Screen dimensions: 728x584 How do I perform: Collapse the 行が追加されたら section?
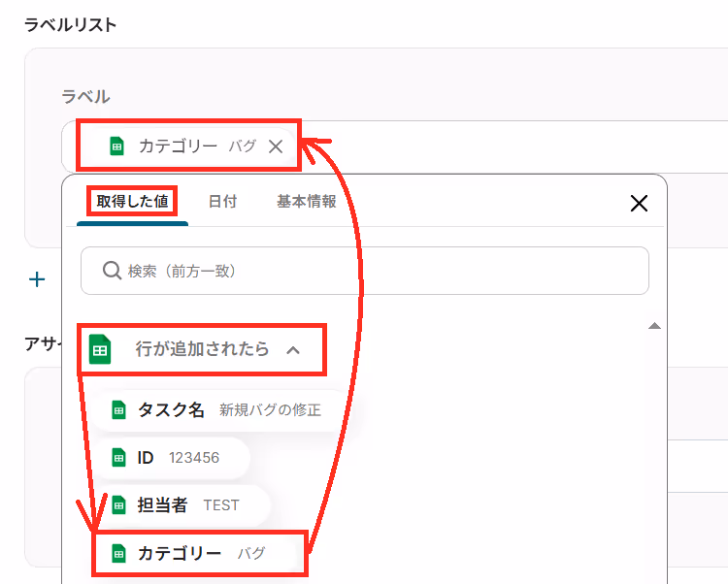click(293, 350)
